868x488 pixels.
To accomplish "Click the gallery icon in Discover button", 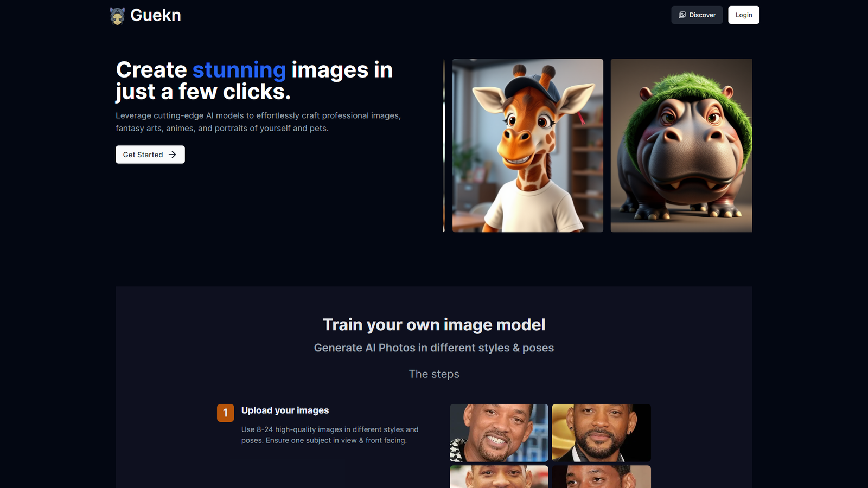I will [682, 15].
